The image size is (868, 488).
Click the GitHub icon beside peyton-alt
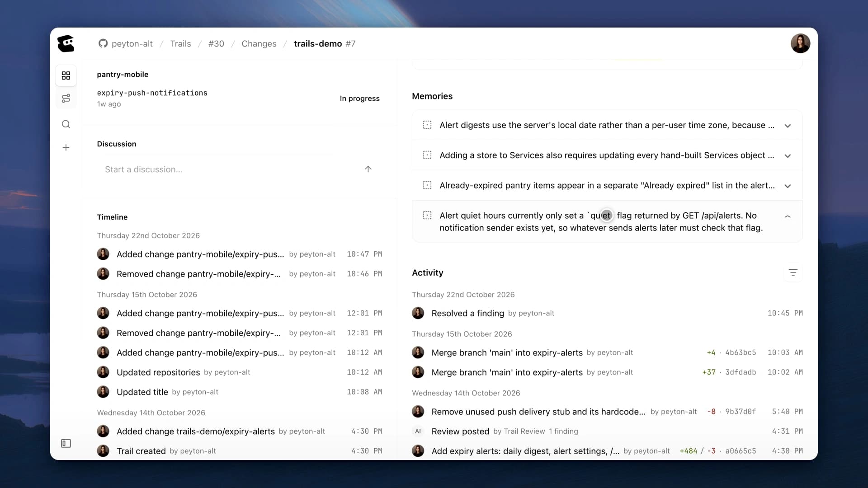click(x=103, y=43)
